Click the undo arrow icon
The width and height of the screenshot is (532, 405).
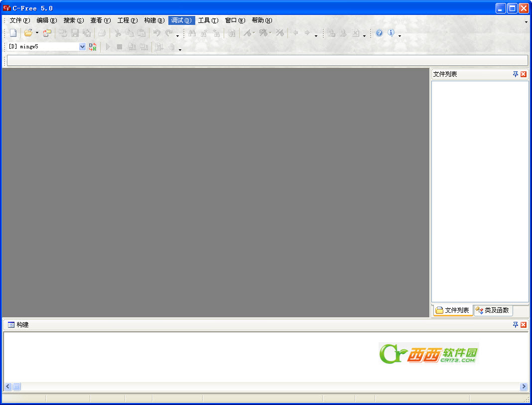[x=157, y=33]
